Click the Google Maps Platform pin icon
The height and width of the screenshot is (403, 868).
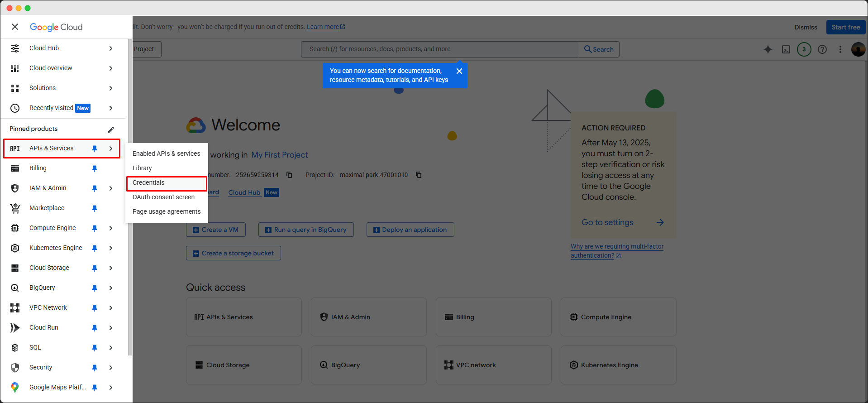tap(15, 388)
